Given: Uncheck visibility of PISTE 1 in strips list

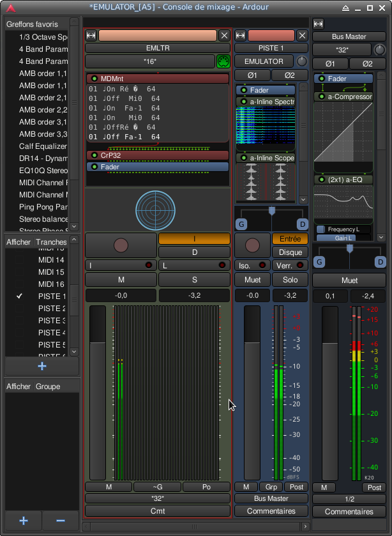Looking at the screenshot, I should [x=20, y=296].
